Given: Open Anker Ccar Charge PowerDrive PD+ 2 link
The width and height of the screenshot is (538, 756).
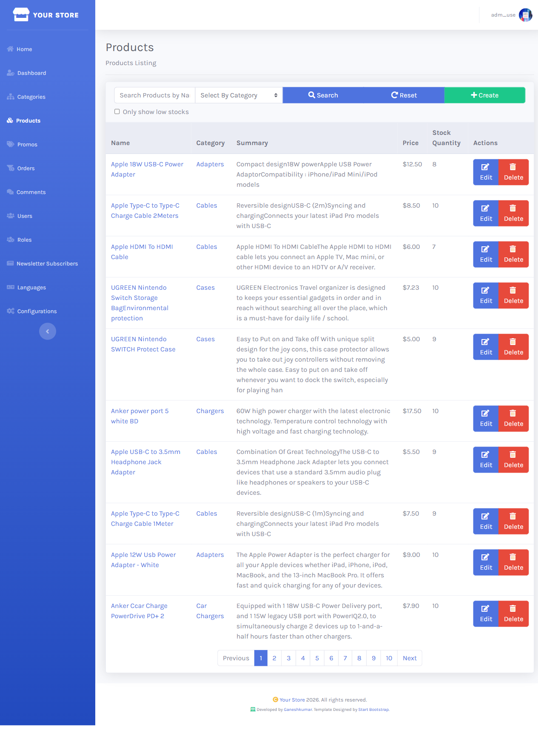Looking at the screenshot, I should [139, 611].
